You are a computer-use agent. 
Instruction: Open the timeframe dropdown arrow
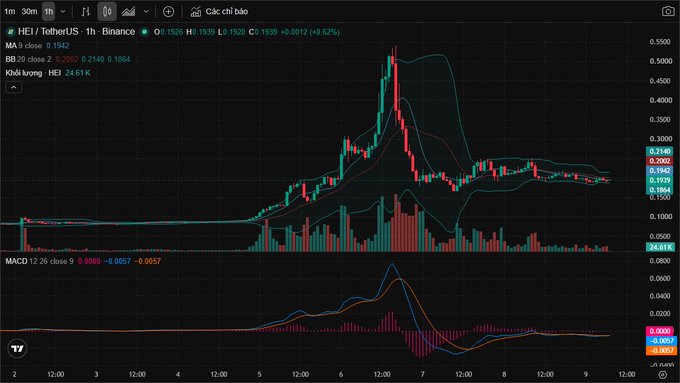point(63,11)
